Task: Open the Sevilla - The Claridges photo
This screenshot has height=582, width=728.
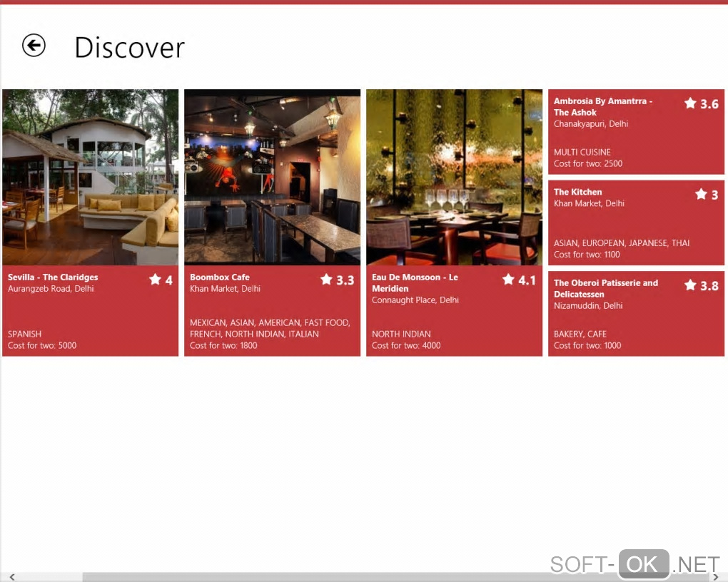Action: [x=90, y=177]
